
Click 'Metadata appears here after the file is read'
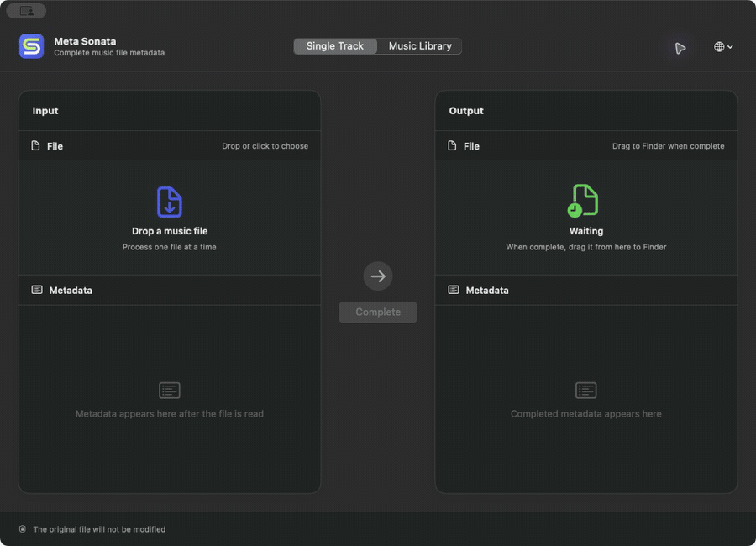pos(170,414)
